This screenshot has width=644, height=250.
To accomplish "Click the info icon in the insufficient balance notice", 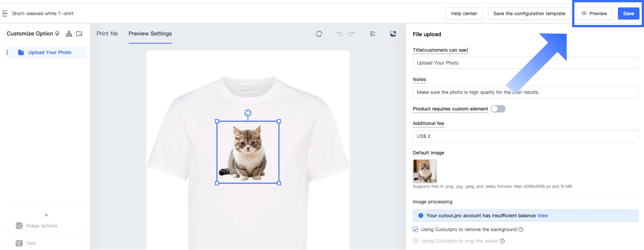I will click(x=421, y=216).
